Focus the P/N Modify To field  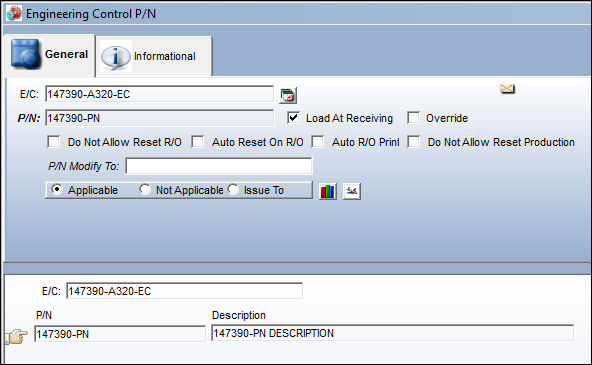tap(219, 166)
